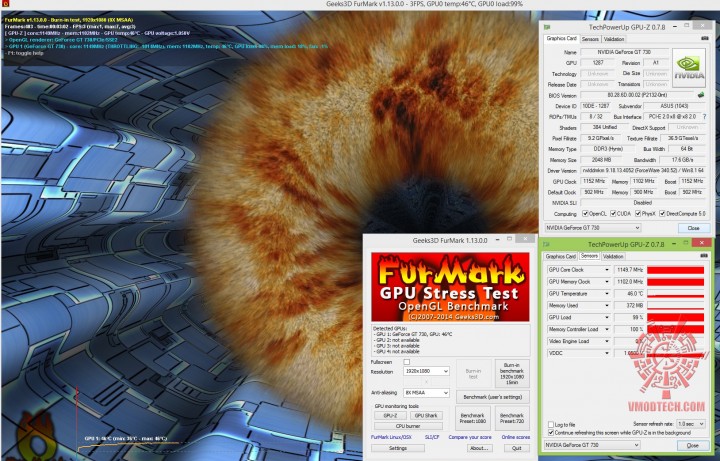The image size is (720, 461).
Task: Open the About... dialog in FurMark
Action: 480,448
